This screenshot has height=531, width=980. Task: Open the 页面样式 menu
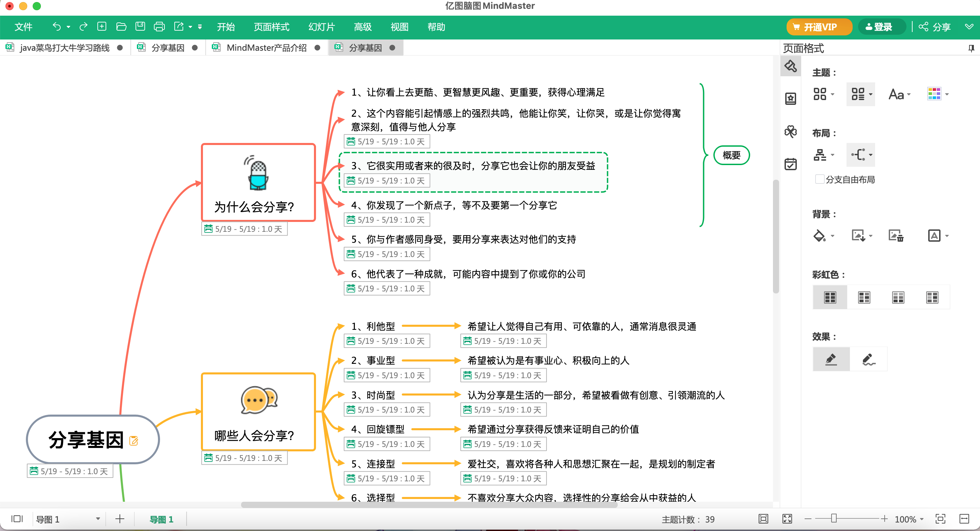(x=271, y=27)
